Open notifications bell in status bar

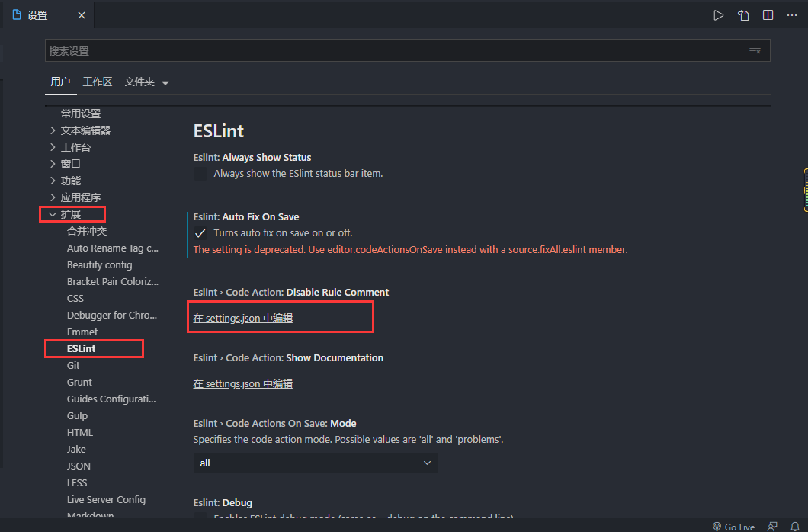pos(794,527)
